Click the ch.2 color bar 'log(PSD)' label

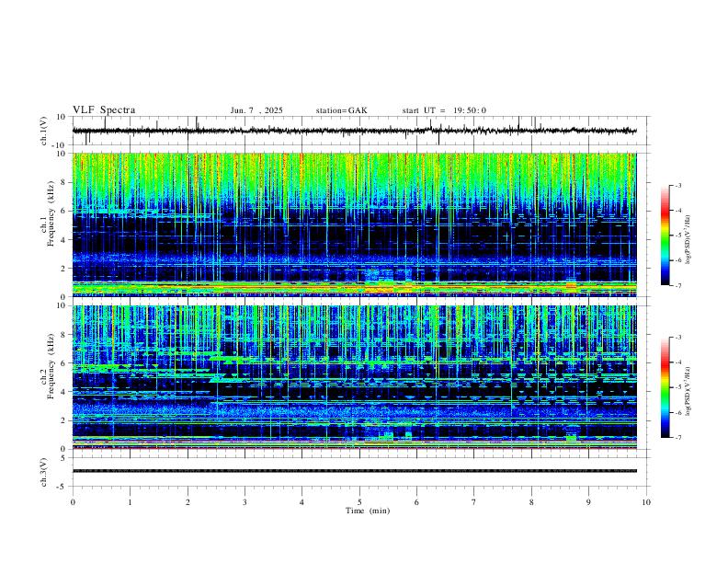688,391
